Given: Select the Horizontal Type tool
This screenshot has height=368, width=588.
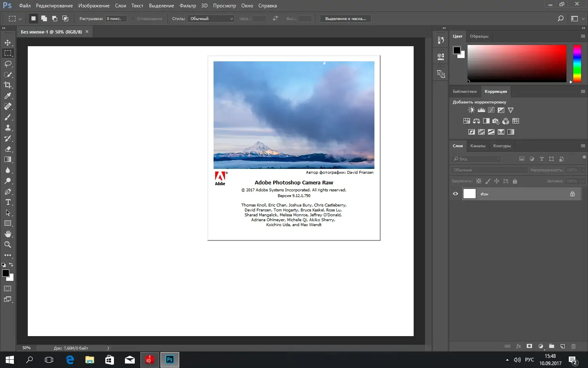Looking at the screenshot, I should tap(8, 202).
